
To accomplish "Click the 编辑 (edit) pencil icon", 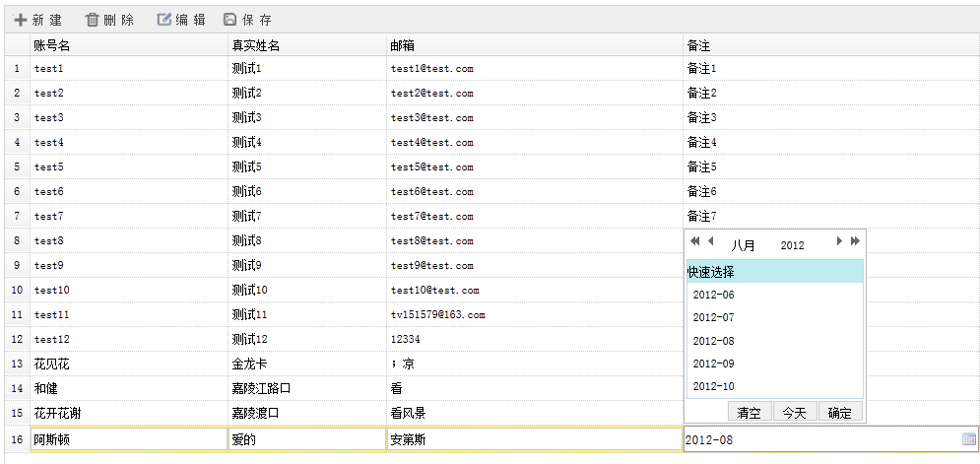I will (x=163, y=20).
